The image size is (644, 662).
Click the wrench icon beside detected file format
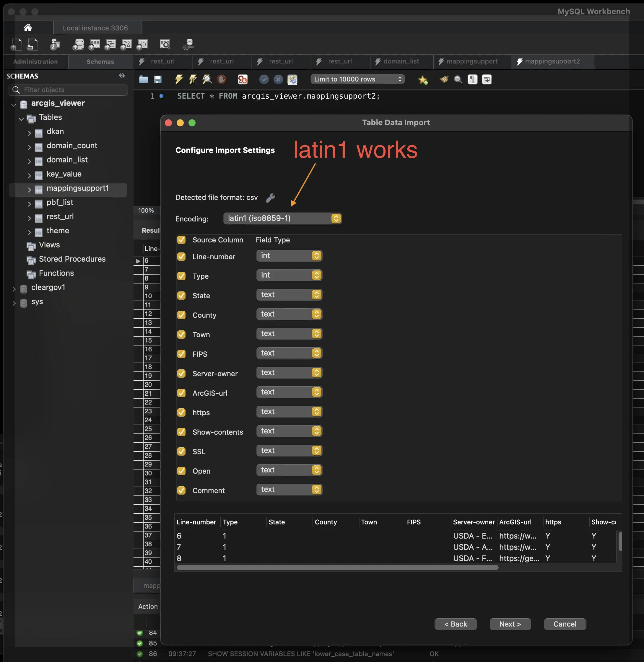point(270,198)
